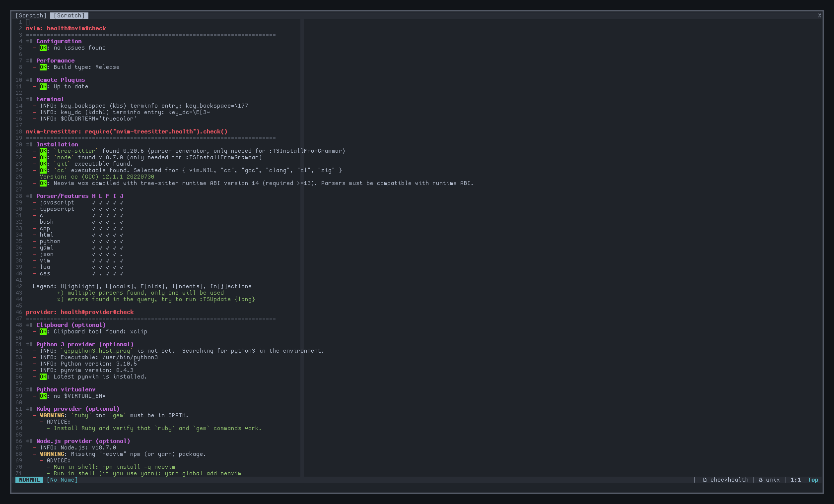Click the penguin icon beside unix
Screen dimensions: 834x504
click(x=761, y=480)
